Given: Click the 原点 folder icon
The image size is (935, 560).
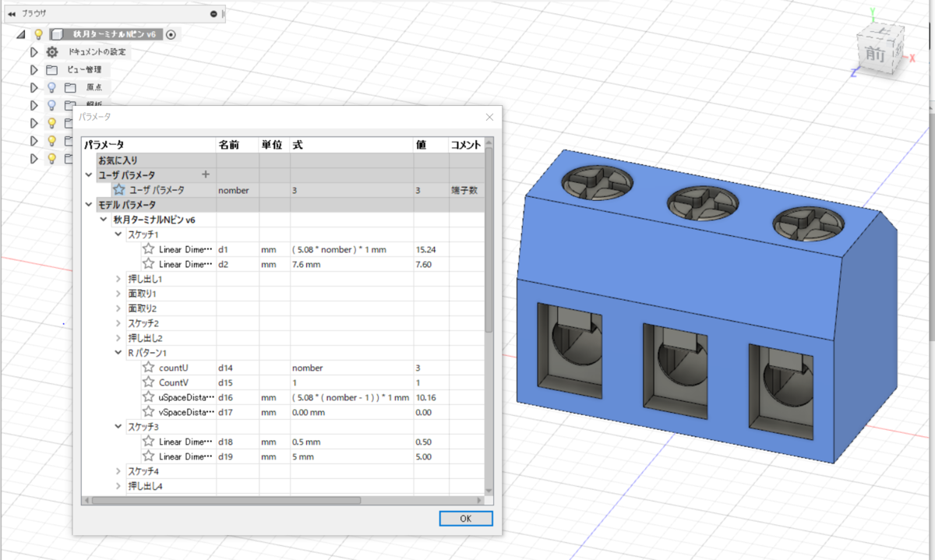Looking at the screenshot, I should pyautogui.click(x=70, y=87).
